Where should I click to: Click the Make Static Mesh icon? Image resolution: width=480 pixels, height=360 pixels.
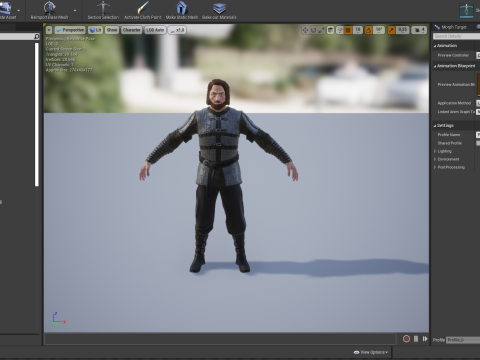click(182, 8)
